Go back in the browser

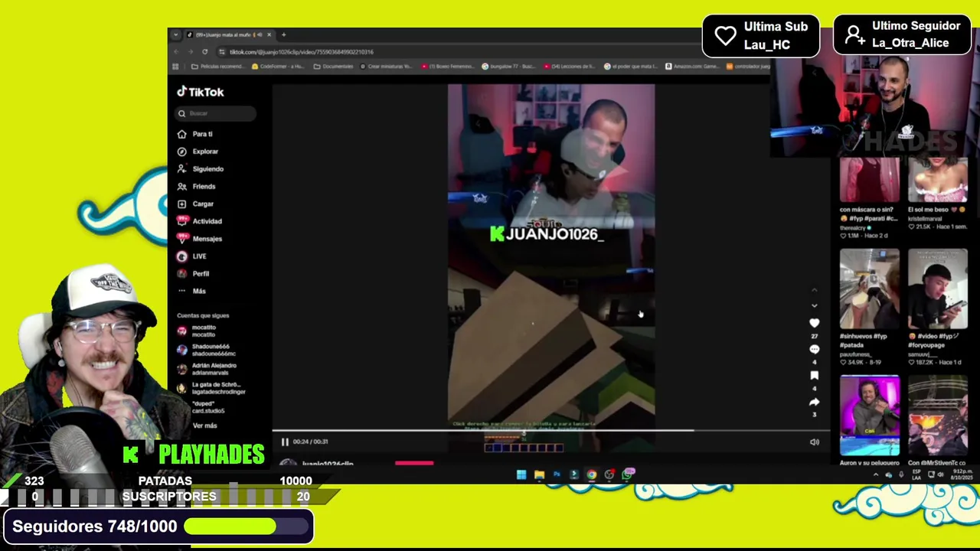point(176,52)
